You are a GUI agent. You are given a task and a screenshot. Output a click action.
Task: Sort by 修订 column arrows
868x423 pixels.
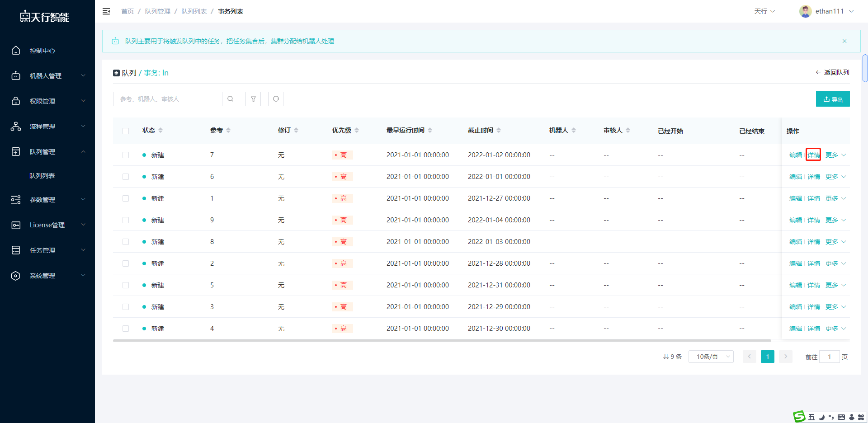click(296, 131)
